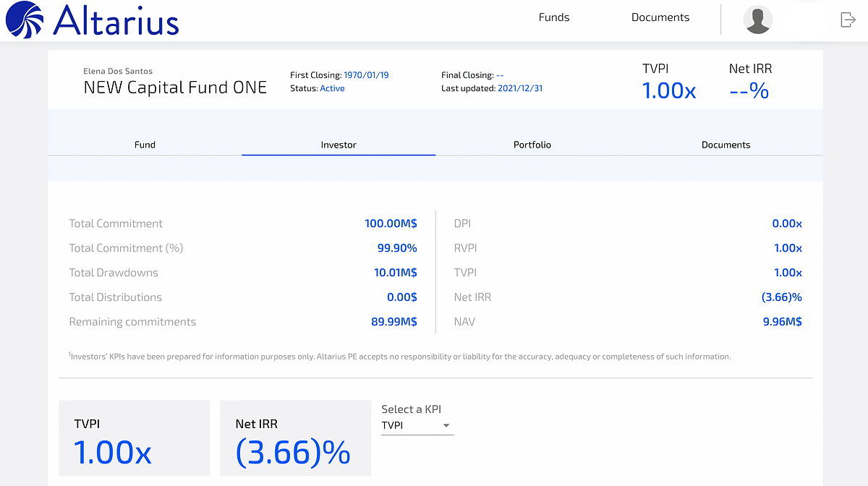868x486 pixels.
Task: Click the TVPI card showing 1.00x
Action: [135, 438]
